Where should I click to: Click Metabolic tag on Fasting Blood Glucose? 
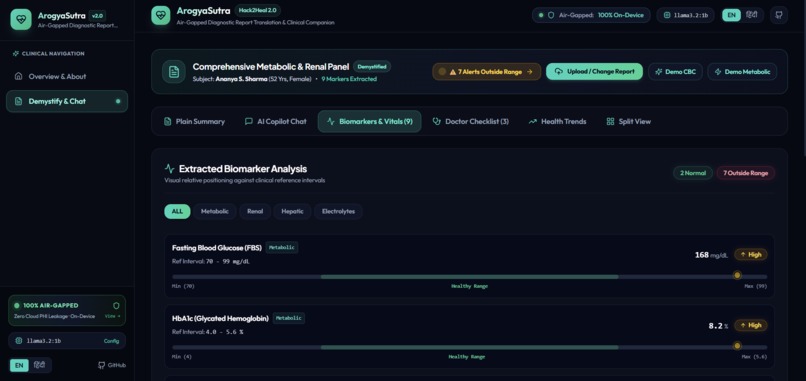click(x=282, y=248)
